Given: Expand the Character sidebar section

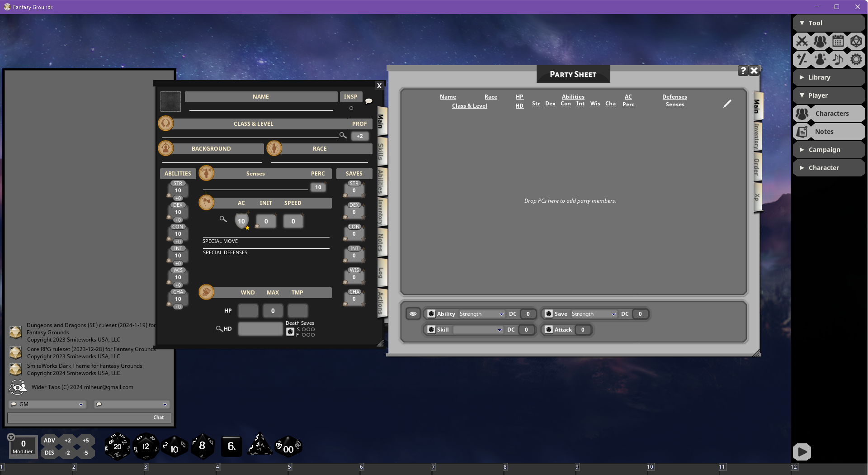Looking at the screenshot, I should 829,168.
